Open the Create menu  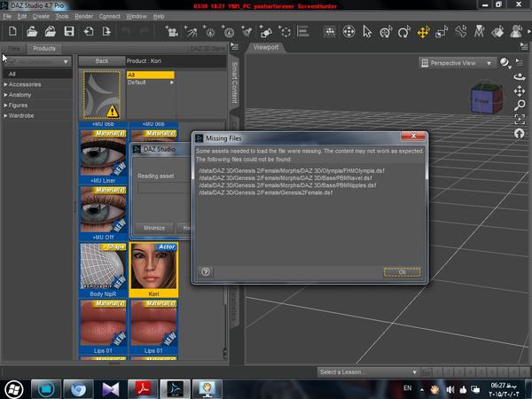coord(41,16)
